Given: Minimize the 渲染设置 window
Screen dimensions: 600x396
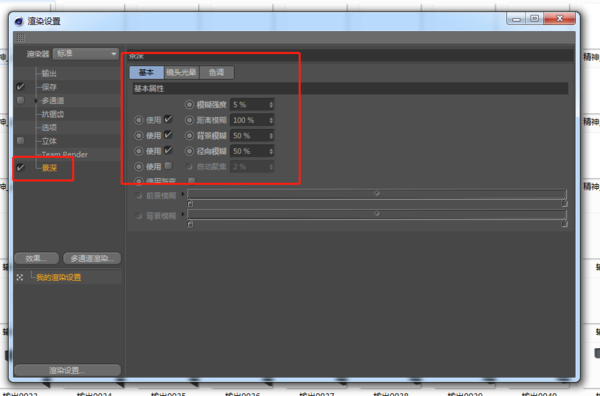Looking at the screenshot, I should [516, 19].
